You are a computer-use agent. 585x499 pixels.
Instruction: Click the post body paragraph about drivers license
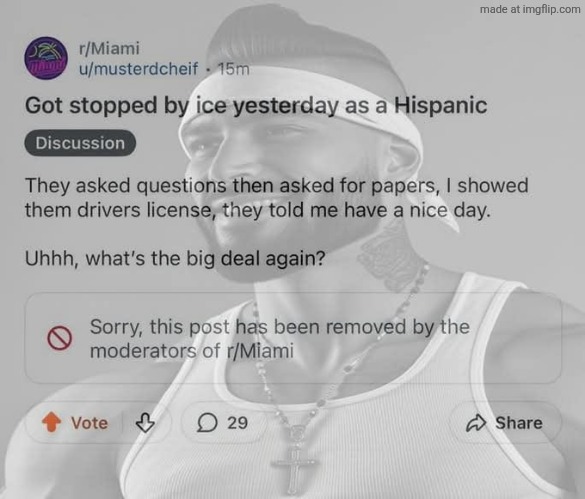click(x=276, y=198)
